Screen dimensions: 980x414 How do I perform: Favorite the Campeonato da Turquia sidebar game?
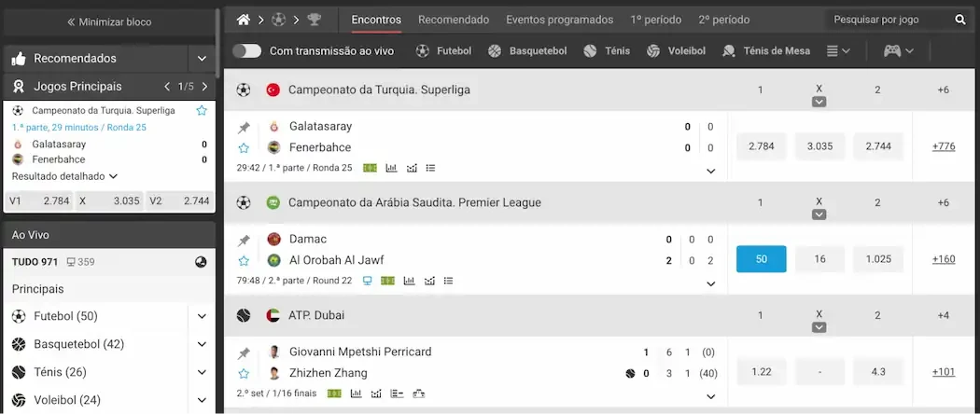click(x=202, y=110)
